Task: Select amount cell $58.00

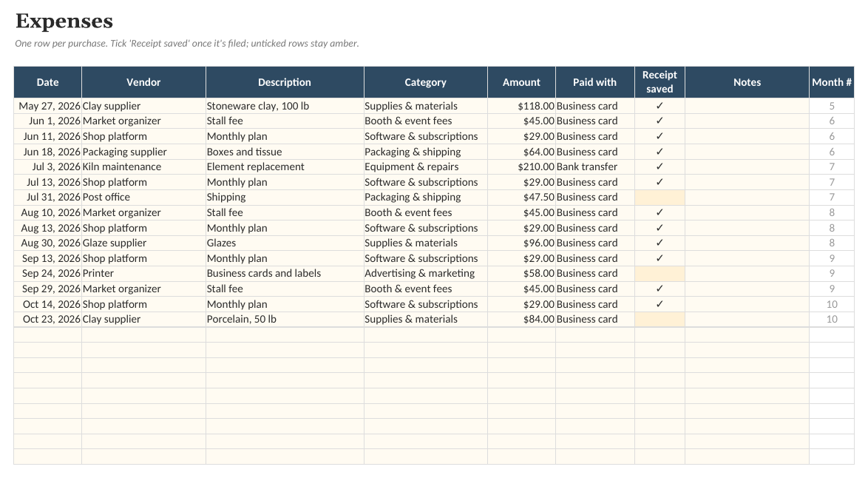Action: pyautogui.click(x=521, y=274)
